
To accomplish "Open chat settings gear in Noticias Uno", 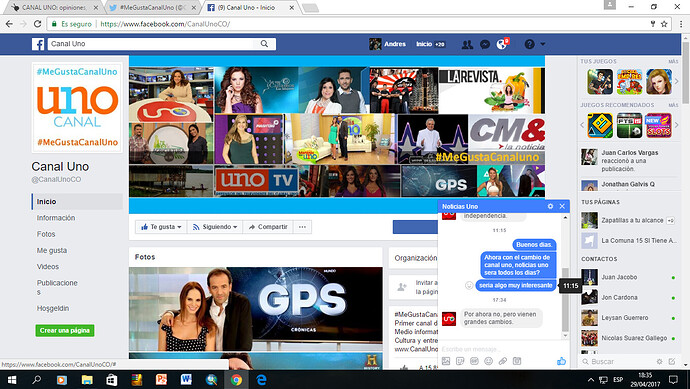I will pos(550,206).
